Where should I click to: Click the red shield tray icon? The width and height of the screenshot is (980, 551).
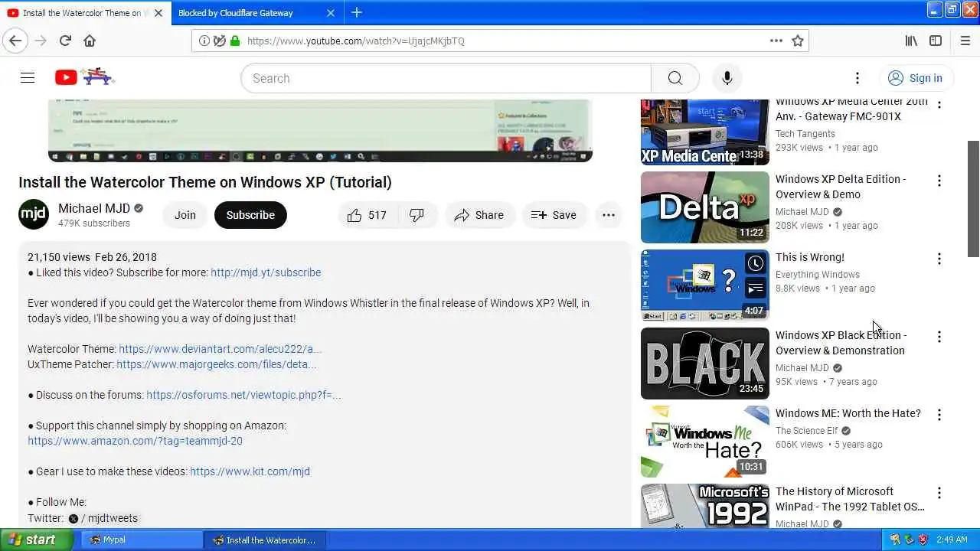tap(923, 540)
